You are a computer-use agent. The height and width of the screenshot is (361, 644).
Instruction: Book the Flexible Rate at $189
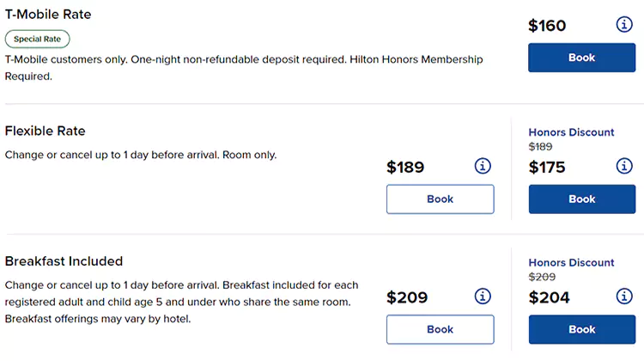coord(440,199)
